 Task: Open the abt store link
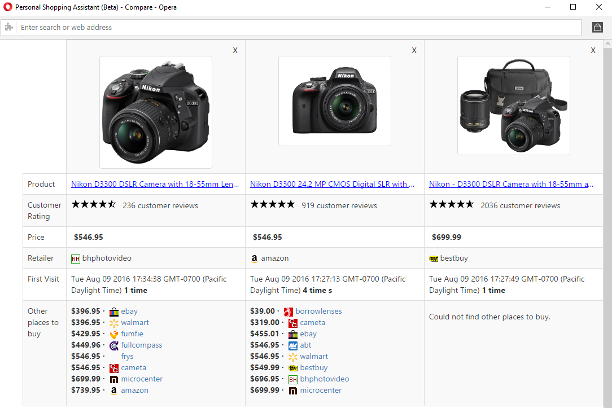305,345
